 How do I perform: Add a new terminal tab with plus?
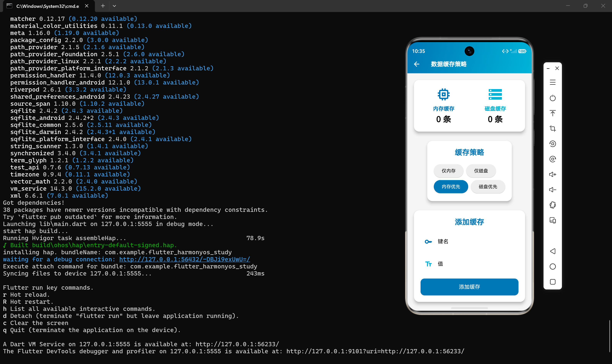tap(103, 6)
